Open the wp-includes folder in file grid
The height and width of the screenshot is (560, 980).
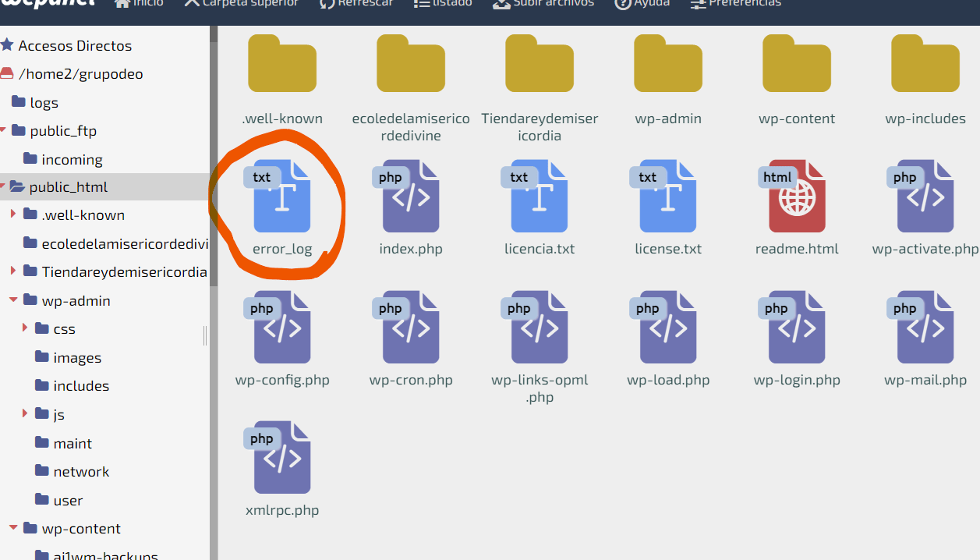coord(925,64)
